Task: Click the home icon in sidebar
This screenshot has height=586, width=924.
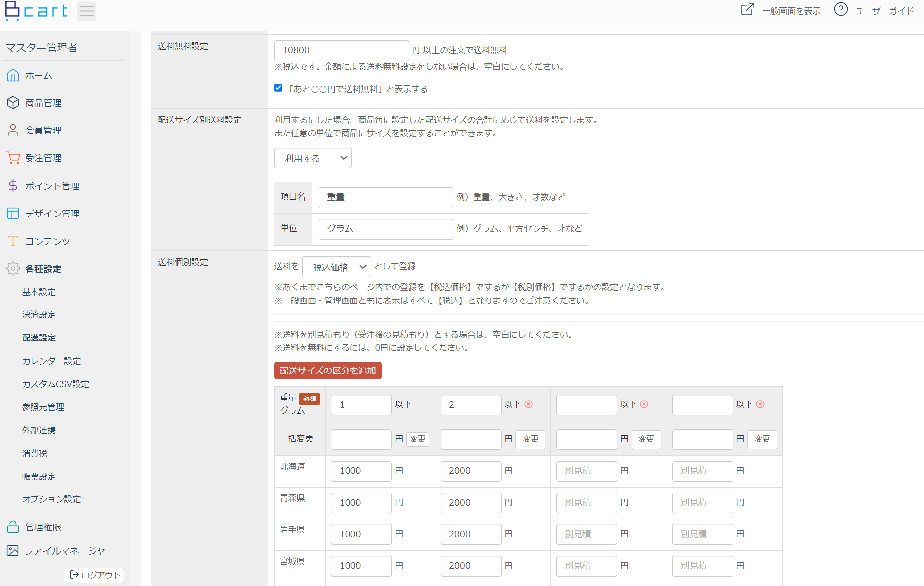Action: (13, 75)
